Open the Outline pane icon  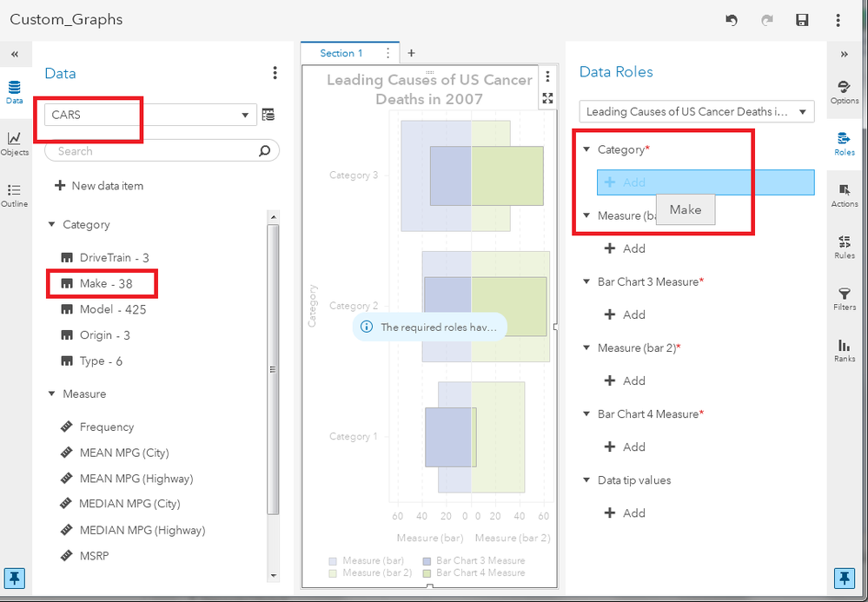15,195
